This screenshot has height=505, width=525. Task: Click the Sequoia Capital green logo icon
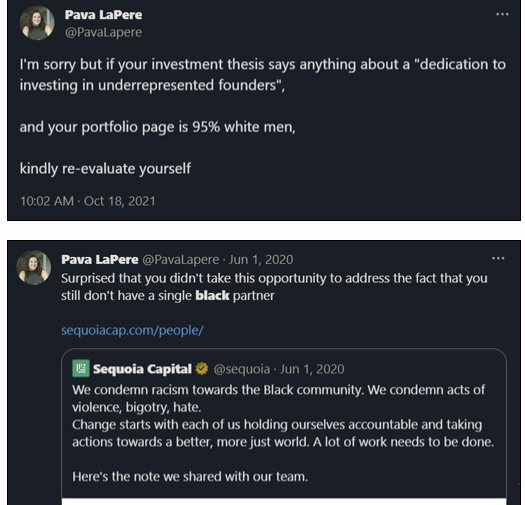coord(81,368)
